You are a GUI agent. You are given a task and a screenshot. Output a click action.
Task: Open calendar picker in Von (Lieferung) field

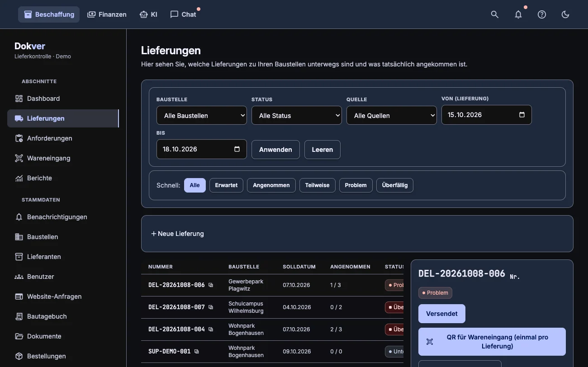(522, 115)
